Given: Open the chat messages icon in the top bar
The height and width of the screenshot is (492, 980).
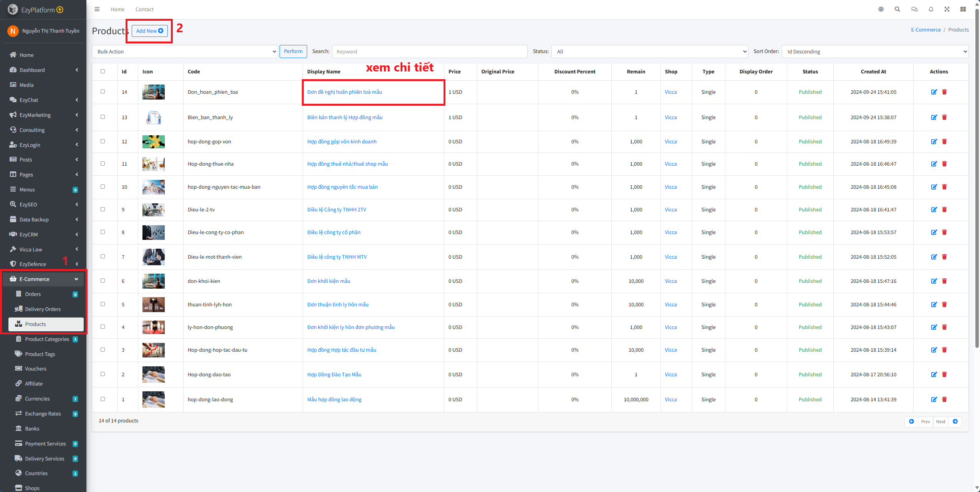Looking at the screenshot, I should coord(914,9).
